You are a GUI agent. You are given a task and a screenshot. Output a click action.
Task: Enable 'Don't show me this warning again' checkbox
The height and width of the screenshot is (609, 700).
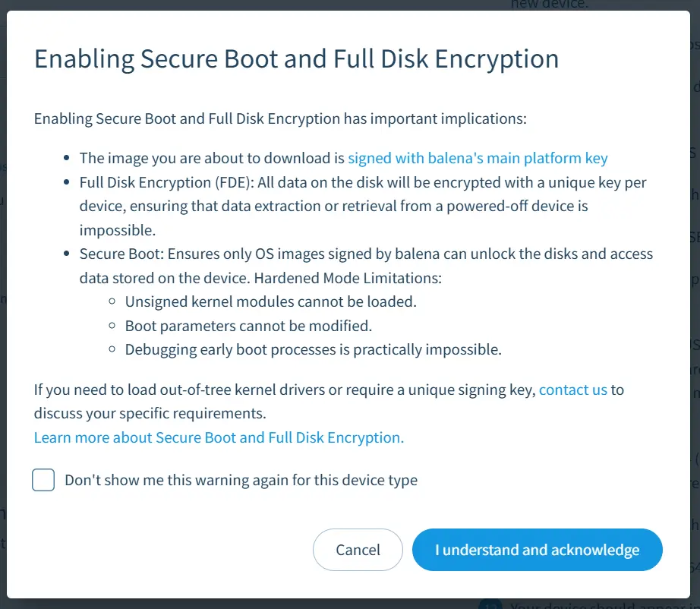tap(43, 480)
